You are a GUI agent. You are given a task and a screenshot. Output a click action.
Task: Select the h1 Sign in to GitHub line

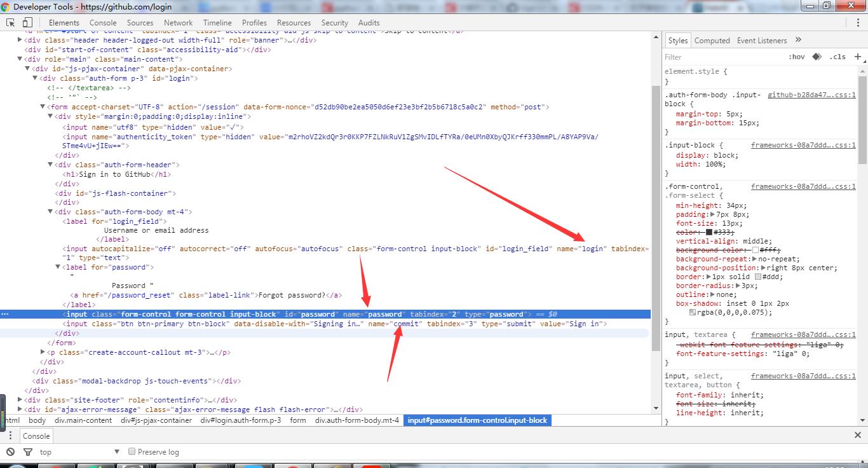tap(117, 174)
